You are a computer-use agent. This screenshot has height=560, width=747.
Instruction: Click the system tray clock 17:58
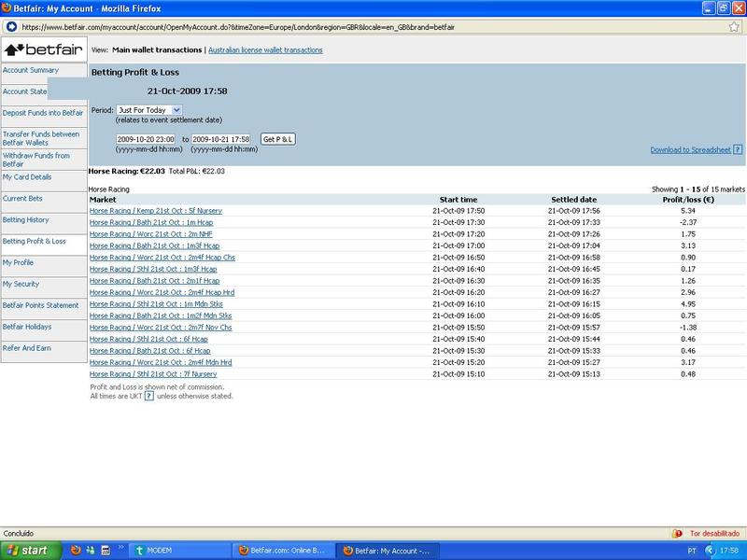tap(729, 551)
